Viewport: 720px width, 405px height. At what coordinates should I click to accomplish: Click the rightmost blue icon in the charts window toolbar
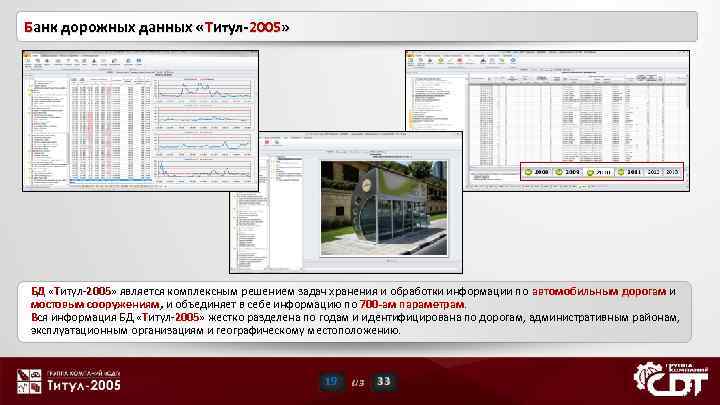click(x=139, y=61)
